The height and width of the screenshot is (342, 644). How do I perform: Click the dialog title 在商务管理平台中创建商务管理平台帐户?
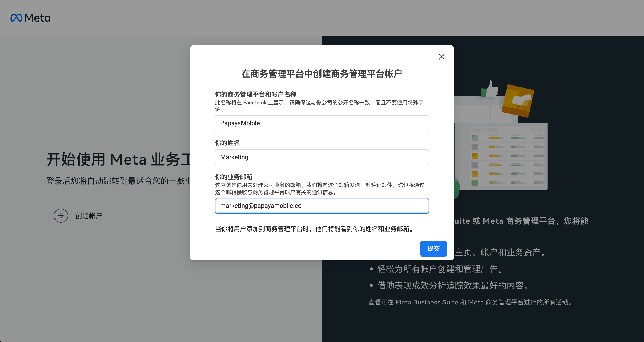pyautogui.click(x=322, y=74)
